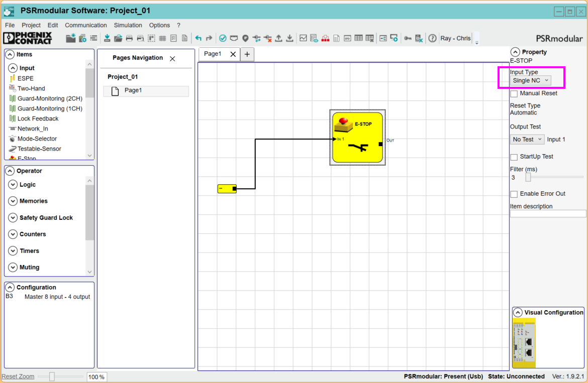Expand the Timers operator group

(13, 251)
